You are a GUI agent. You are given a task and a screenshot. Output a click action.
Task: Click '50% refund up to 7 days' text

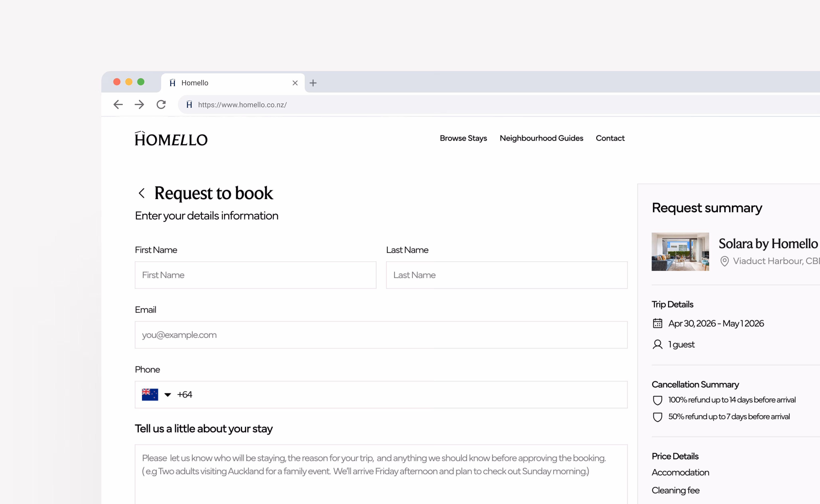pyautogui.click(x=729, y=417)
